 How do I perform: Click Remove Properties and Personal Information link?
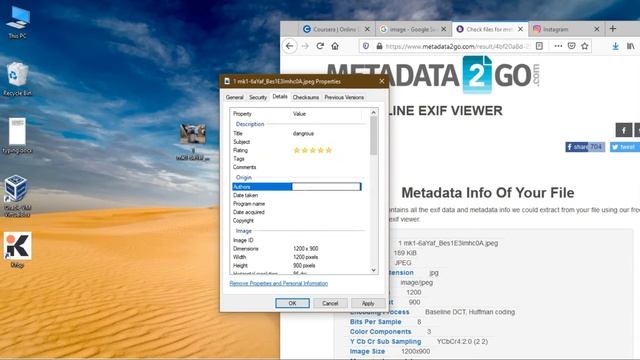click(278, 283)
